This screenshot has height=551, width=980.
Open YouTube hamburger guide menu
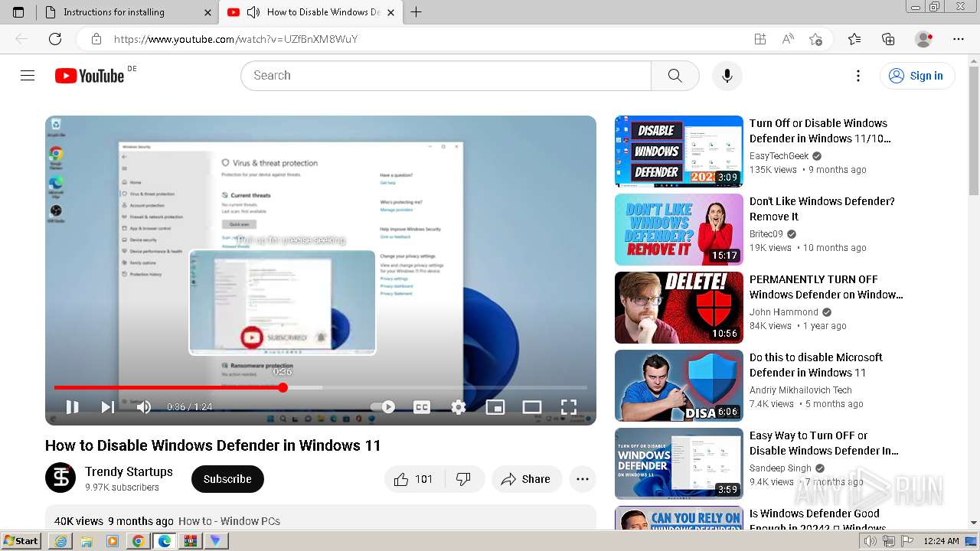click(28, 75)
